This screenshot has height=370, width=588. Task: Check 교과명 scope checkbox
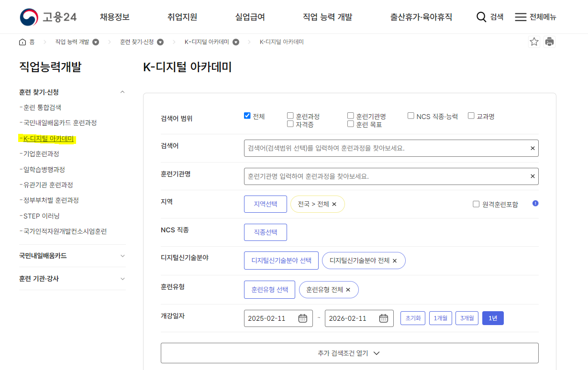pos(471,116)
